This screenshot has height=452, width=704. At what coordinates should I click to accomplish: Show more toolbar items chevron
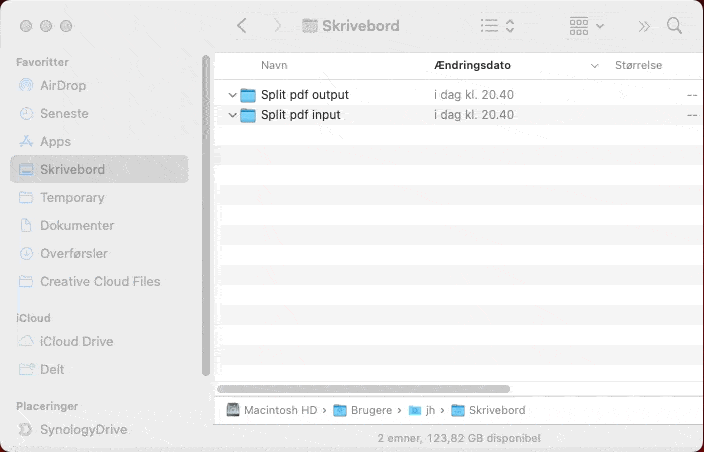click(644, 25)
